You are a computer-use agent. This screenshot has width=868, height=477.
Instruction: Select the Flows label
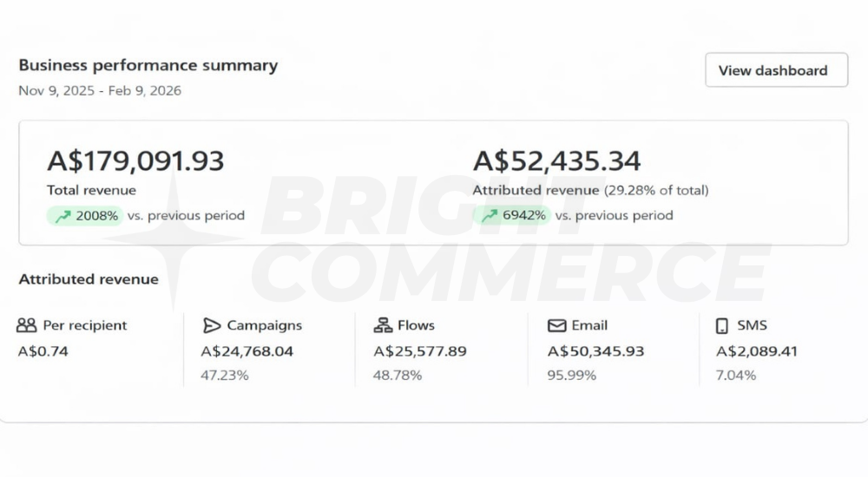pos(416,325)
